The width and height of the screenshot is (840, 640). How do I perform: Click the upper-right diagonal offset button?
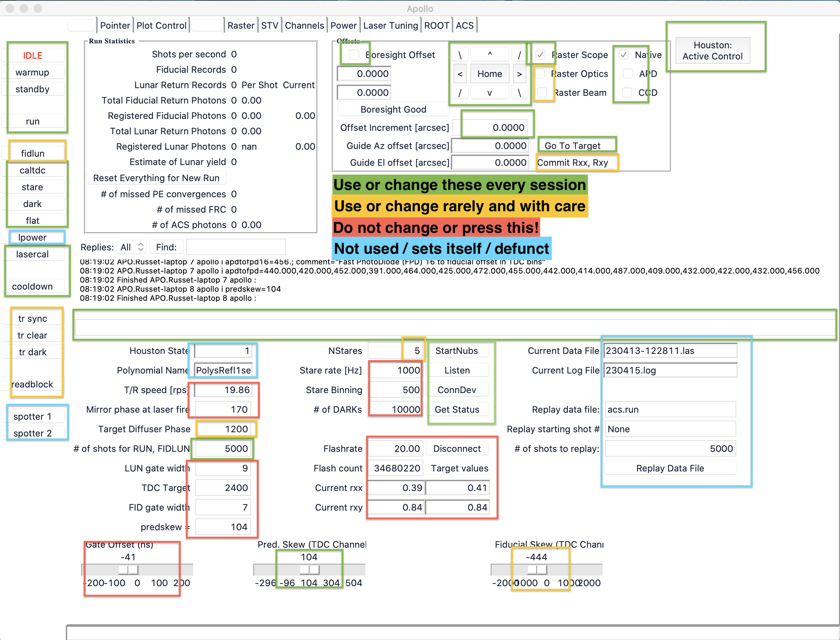[x=519, y=55]
